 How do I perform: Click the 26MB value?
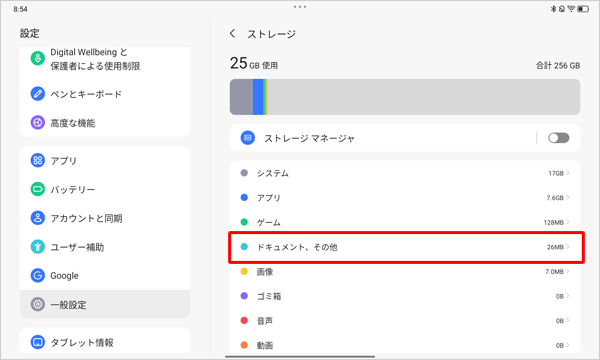555,247
